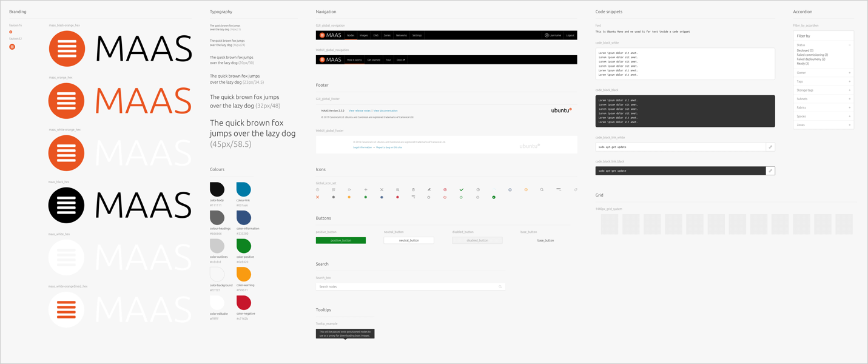This screenshot has width=868, height=364.
Task: Click the plus icon in the global icon set
Action: pyautogui.click(x=366, y=190)
